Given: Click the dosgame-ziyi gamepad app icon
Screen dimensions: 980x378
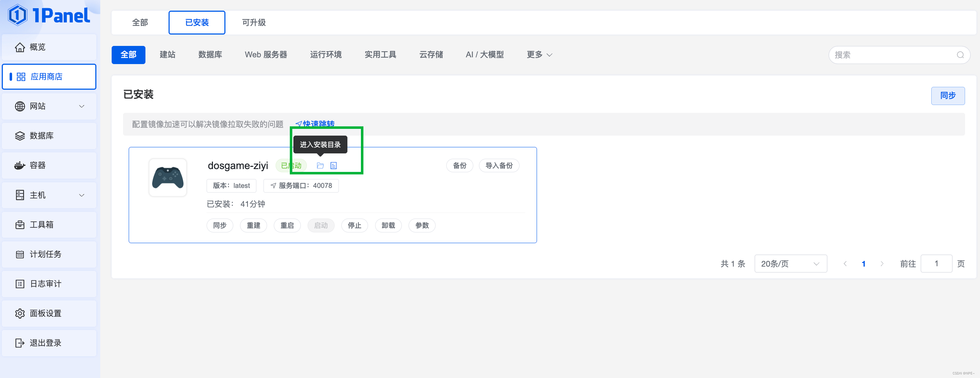Looking at the screenshot, I should pos(168,178).
